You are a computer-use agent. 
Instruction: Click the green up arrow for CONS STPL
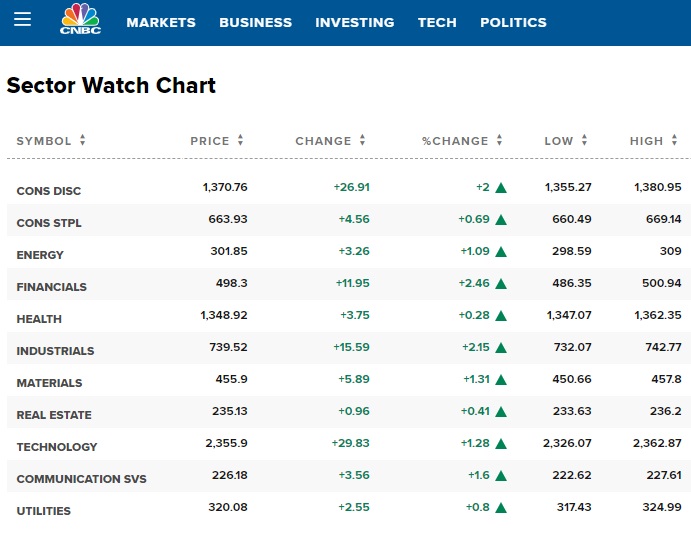[501, 220]
